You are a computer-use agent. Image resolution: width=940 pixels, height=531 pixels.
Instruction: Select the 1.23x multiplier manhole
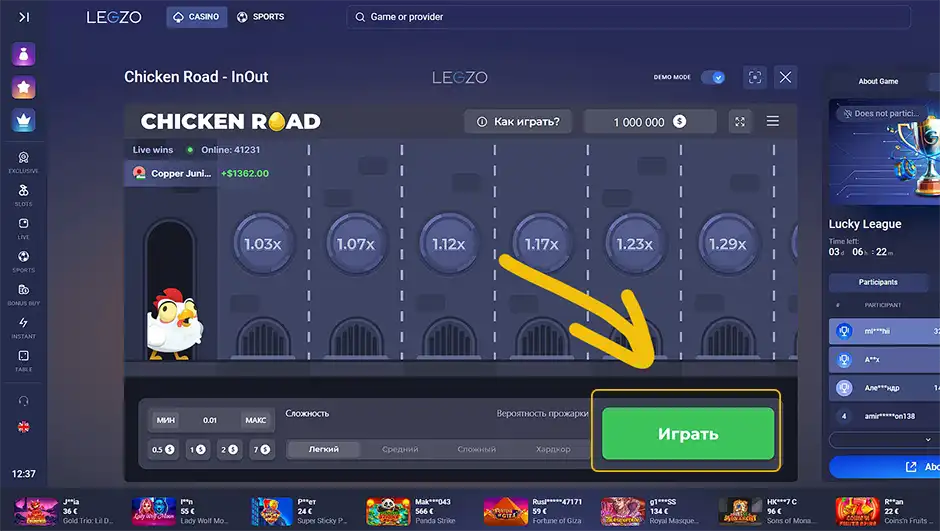pos(635,244)
